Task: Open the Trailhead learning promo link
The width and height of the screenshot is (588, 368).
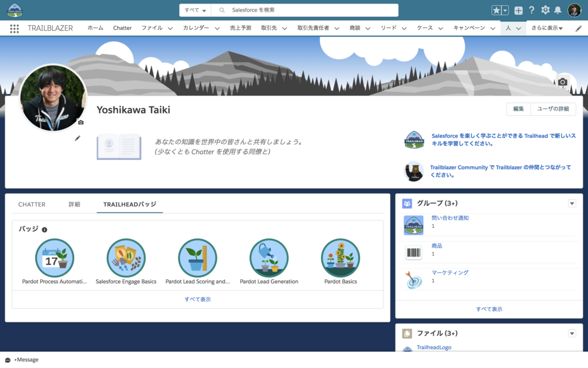Action: 504,140
